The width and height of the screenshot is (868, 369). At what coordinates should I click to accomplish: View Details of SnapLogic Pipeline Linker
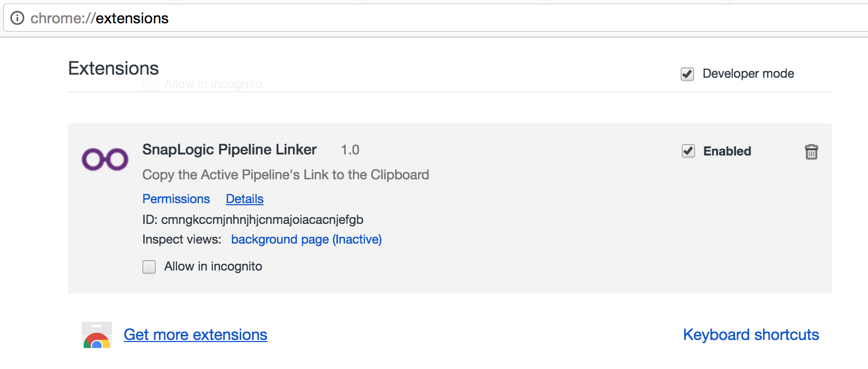tap(244, 199)
